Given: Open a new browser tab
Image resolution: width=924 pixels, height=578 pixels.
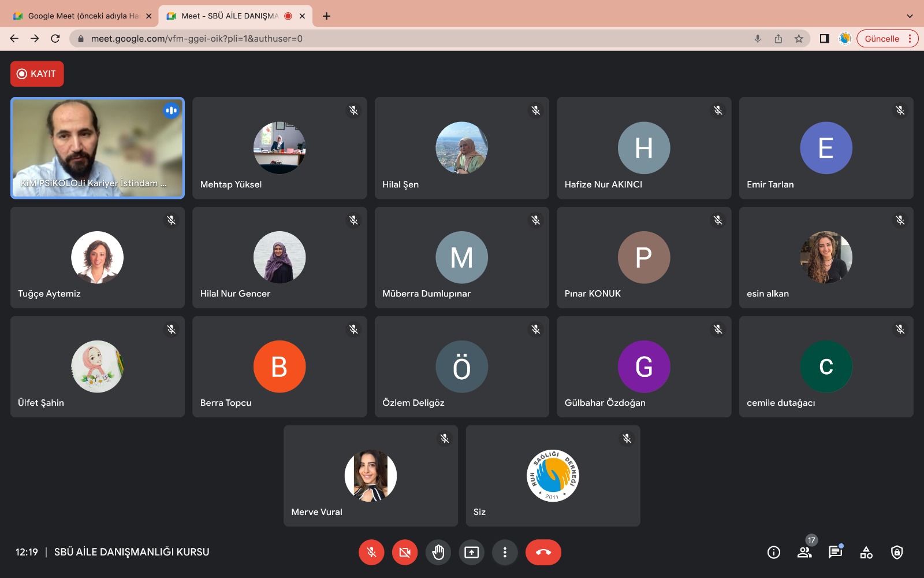Looking at the screenshot, I should tap(327, 16).
